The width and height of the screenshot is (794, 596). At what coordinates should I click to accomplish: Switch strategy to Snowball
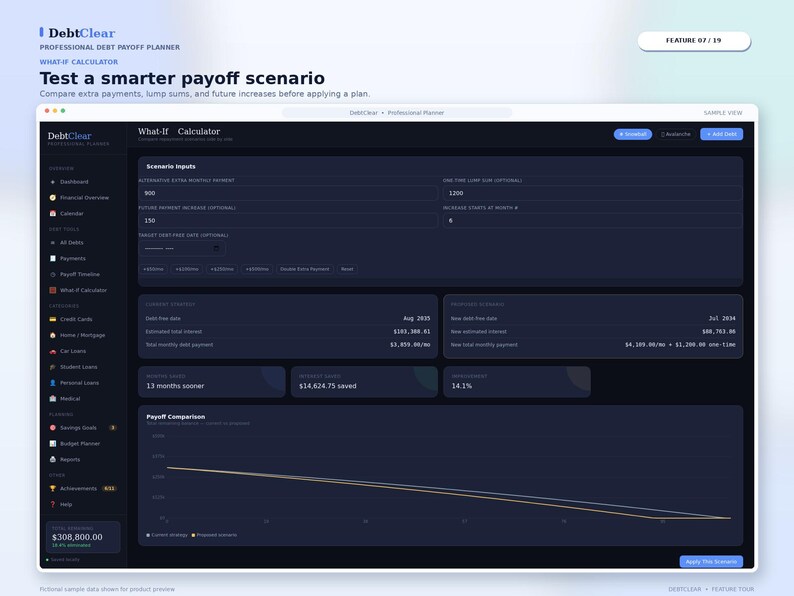pyautogui.click(x=632, y=134)
